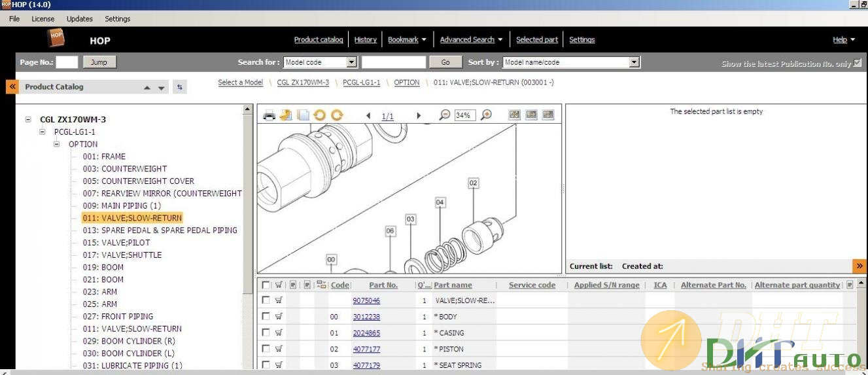Image resolution: width=868 pixels, height=375 pixels.
Task: Click the first view-fit icon in viewer toolbar
Action: point(515,115)
